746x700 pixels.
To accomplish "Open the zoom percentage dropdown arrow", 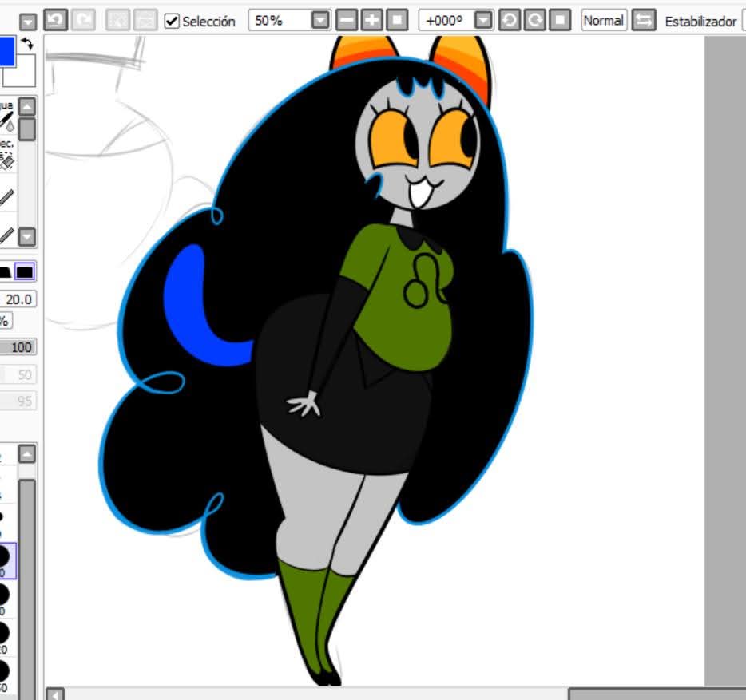I will pos(320,21).
